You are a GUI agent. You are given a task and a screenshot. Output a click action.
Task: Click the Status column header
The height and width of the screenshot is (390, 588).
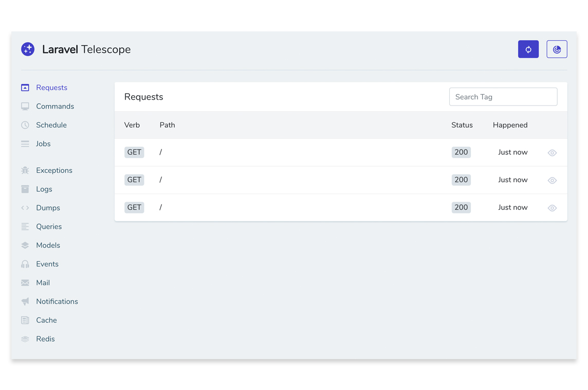pos(462,125)
